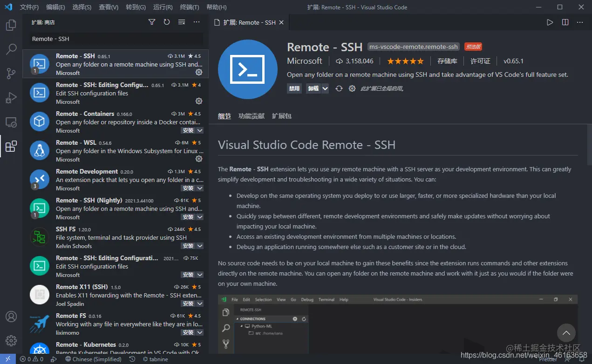Open manage gear for Remote - WSL item
This screenshot has height=364, width=592.
199,159
